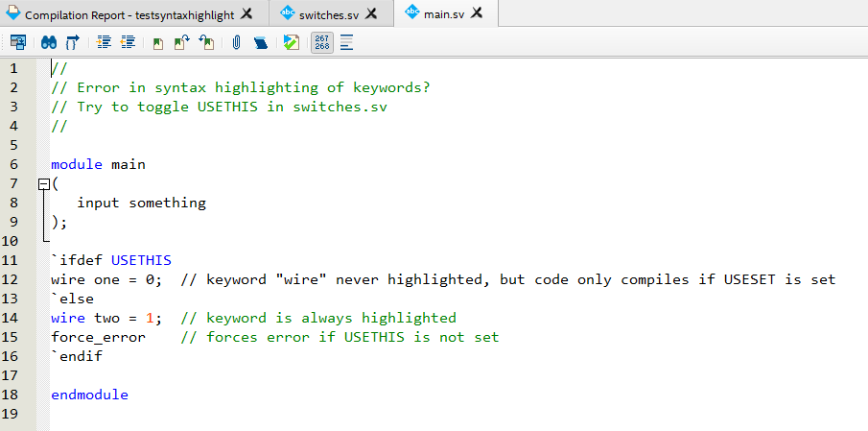The image size is (868, 431).
Task: Click the find matching delimiter icon
Action: [73, 42]
